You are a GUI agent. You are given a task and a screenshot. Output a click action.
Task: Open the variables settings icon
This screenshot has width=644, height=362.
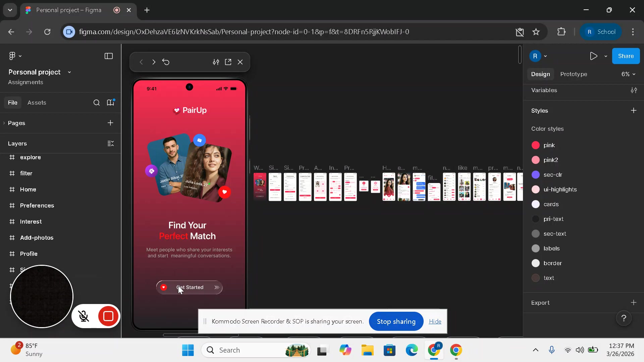click(x=634, y=90)
